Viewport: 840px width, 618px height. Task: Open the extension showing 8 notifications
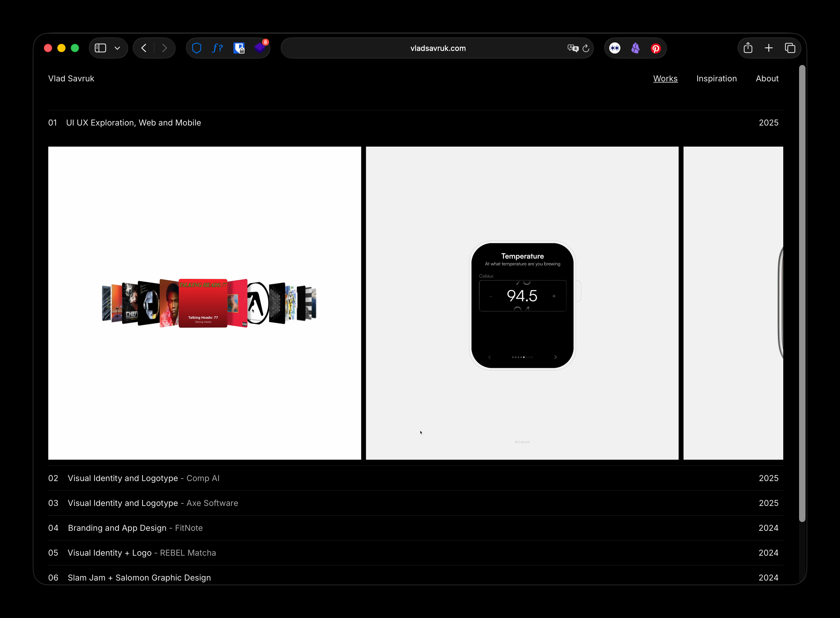click(x=260, y=48)
